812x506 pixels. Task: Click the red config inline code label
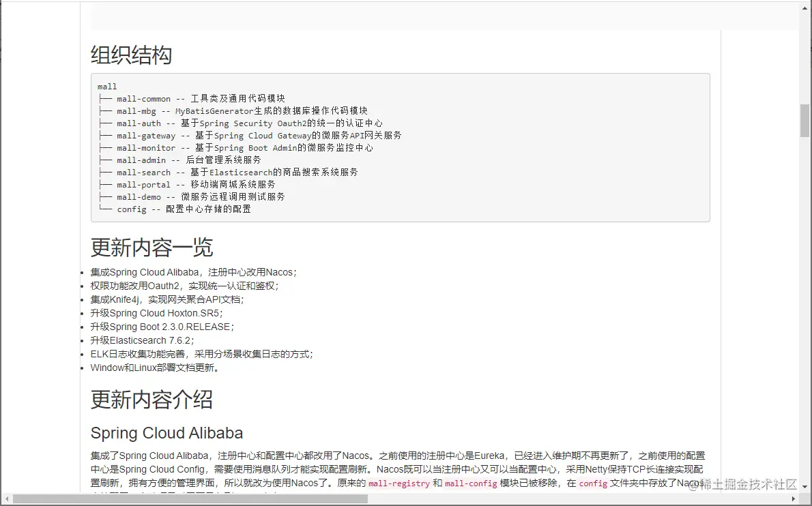click(593, 483)
